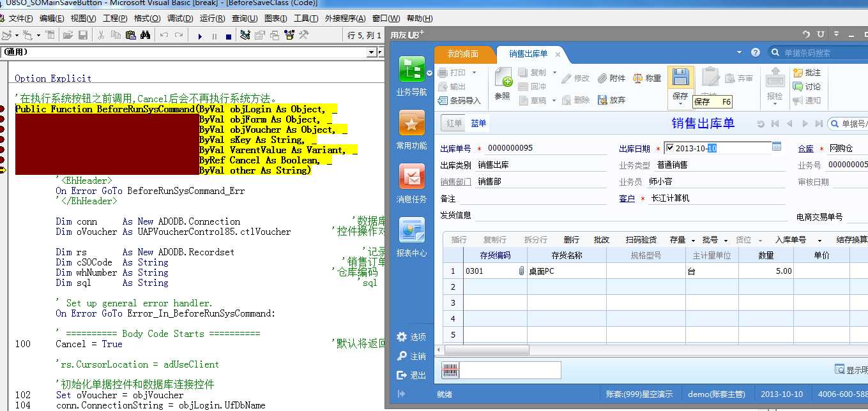Screen dimensions: 868x411
Task: Click the 选项 options gear
Action: [x=411, y=337]
